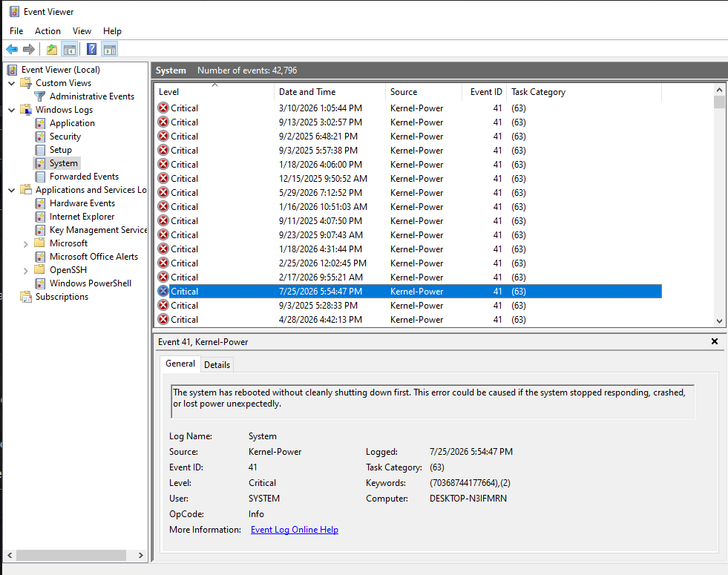Sort by the Task Category column header
Image resolution: width=728 pixels, height=575 pixels.
[583, 92]
